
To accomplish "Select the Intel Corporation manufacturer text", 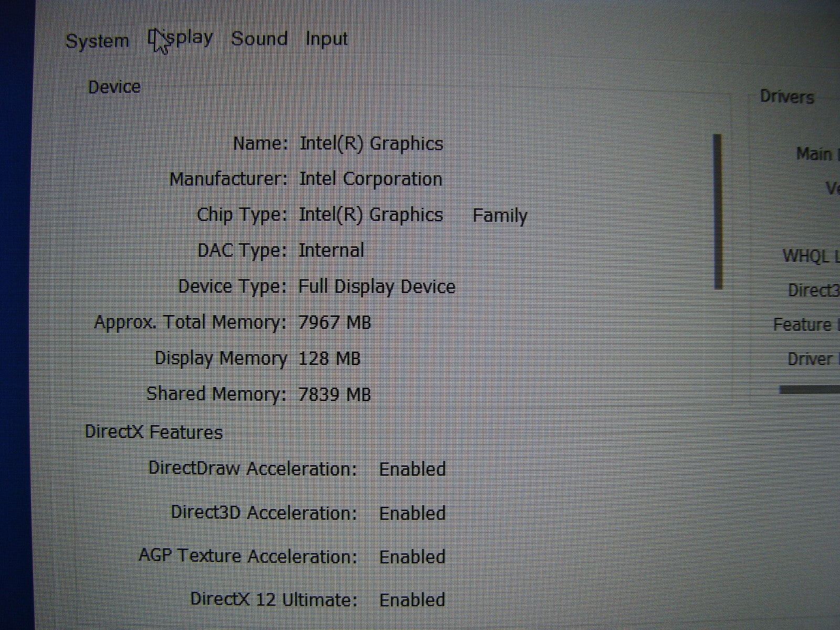I will (x=371, y=179).
